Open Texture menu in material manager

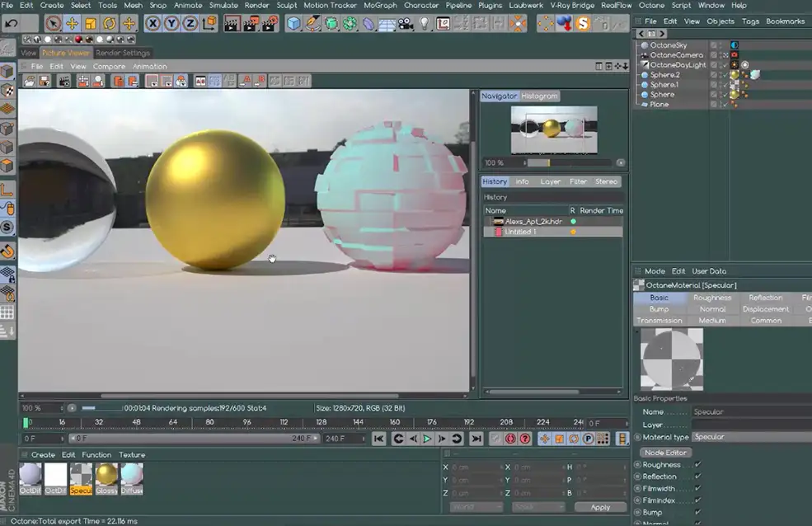[x=132, y=454]
